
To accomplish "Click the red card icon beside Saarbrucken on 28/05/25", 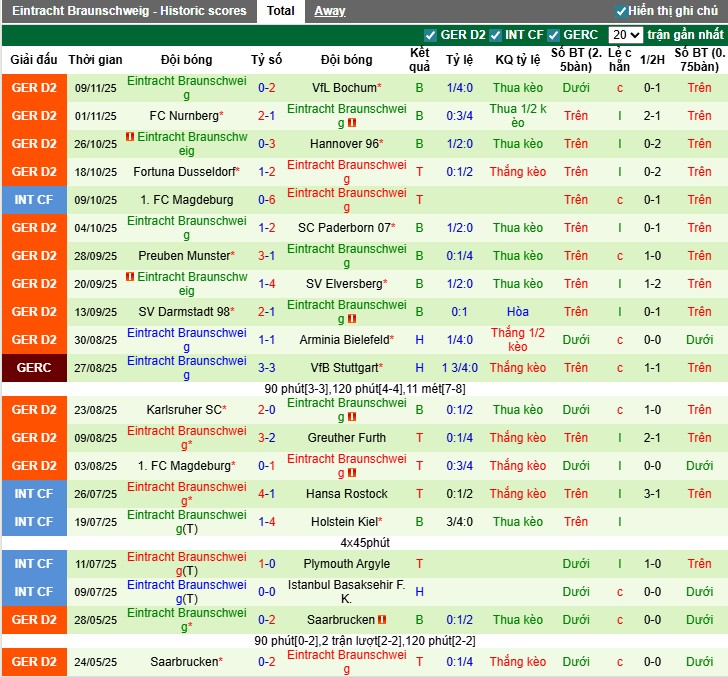I will pos(382,619).
